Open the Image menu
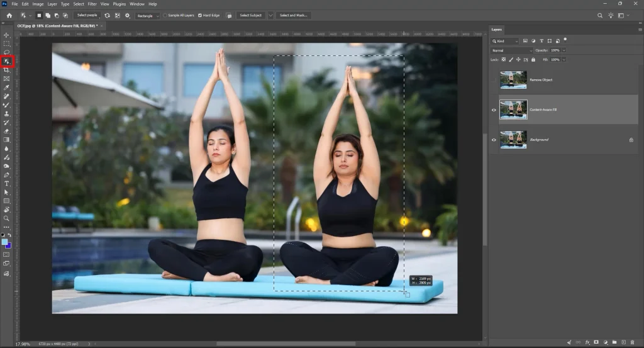 [38, 4]
